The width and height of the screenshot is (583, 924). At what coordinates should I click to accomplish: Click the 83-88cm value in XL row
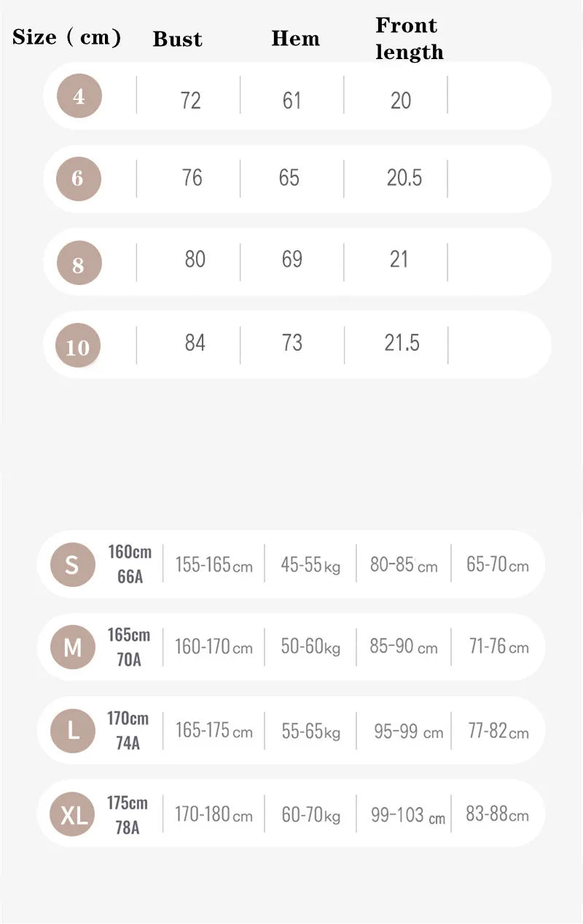[497, 814]
